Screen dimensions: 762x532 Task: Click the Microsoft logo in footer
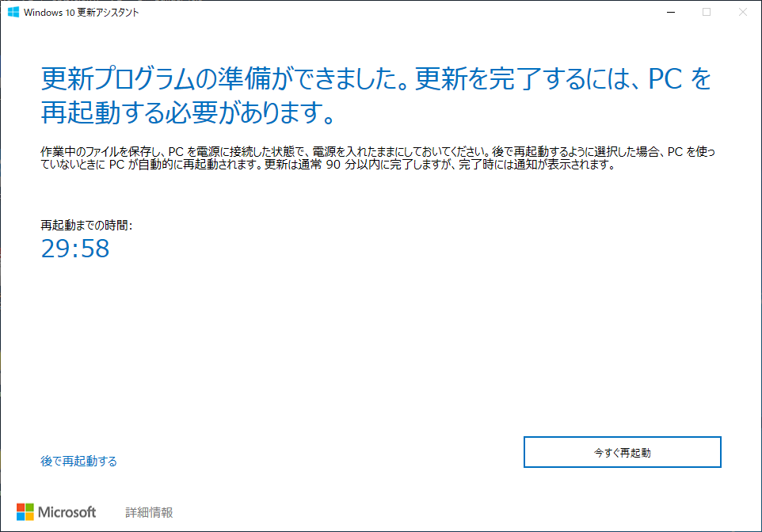tap(56, 512)
